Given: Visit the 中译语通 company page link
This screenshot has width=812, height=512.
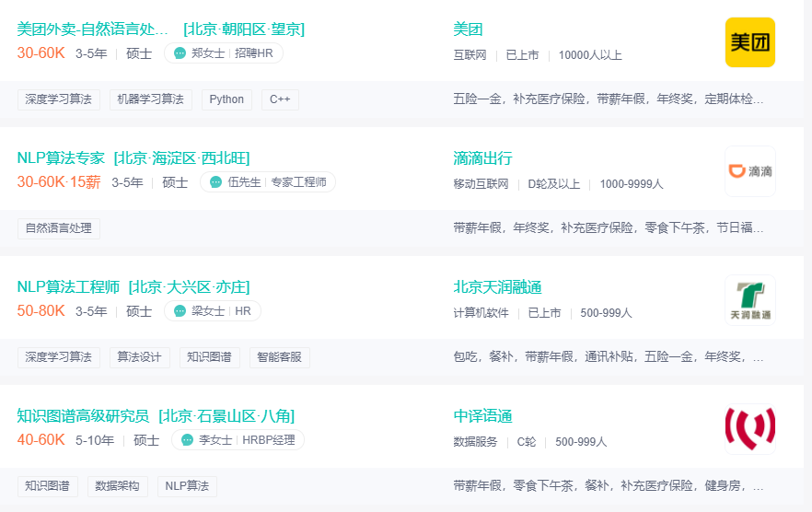Looking at the screenshot, I should point(482,416).
